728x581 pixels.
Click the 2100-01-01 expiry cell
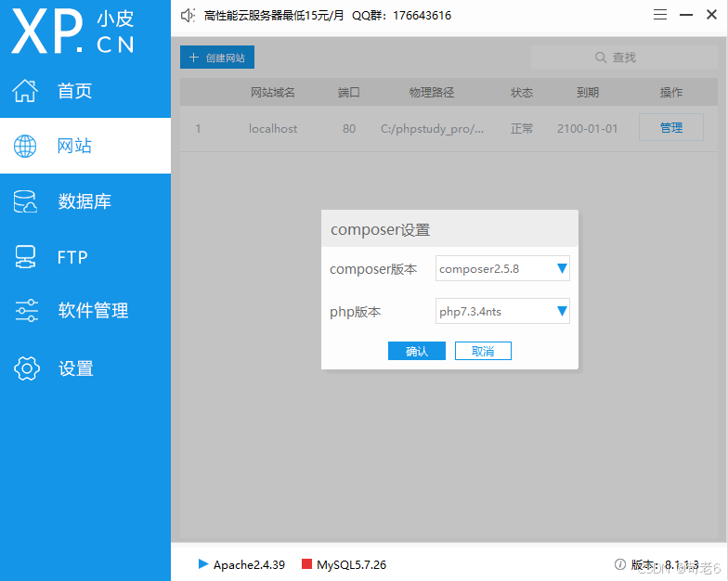click(587, 128)
